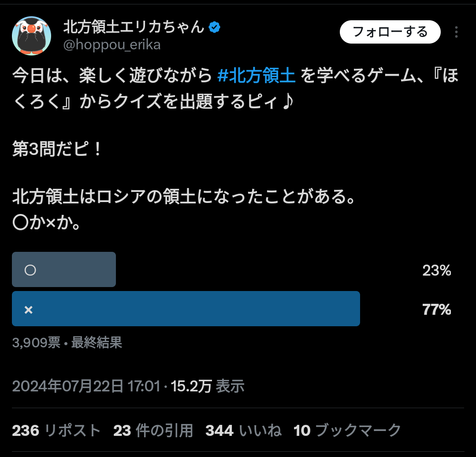Open the three-dot more options menu
The height and width of the screenshot is (457, 476).
(456, 32)
